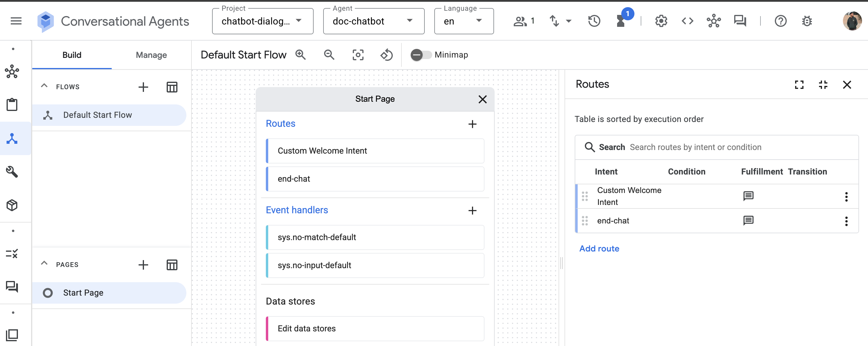868x346 pixels.
Task: Open the Project dropdown
Action: [263, 21]
